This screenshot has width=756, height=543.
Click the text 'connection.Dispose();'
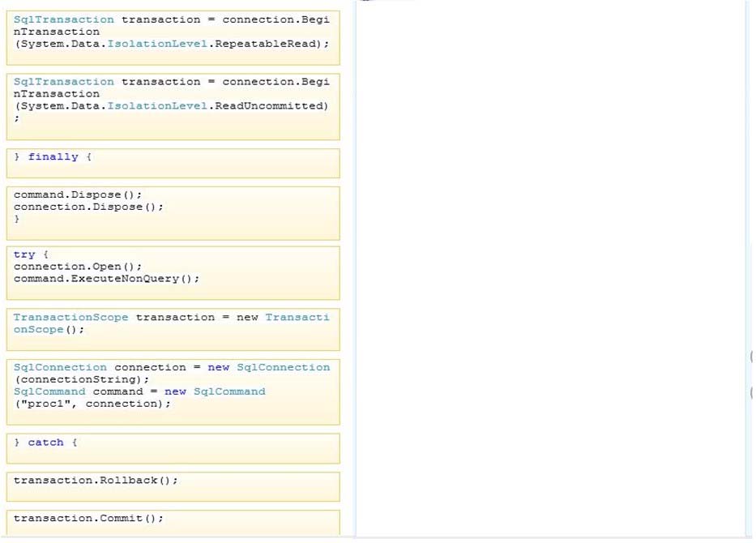point(88,207)
